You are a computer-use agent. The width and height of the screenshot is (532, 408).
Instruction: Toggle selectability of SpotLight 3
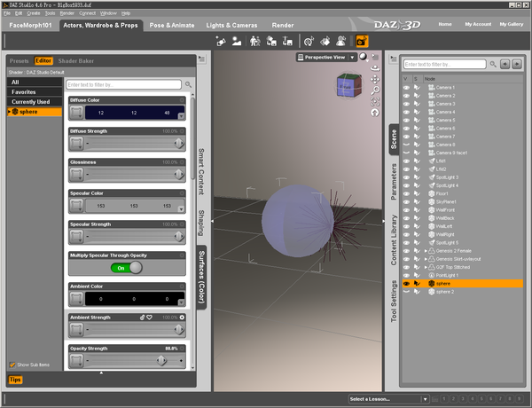(417, 177)
